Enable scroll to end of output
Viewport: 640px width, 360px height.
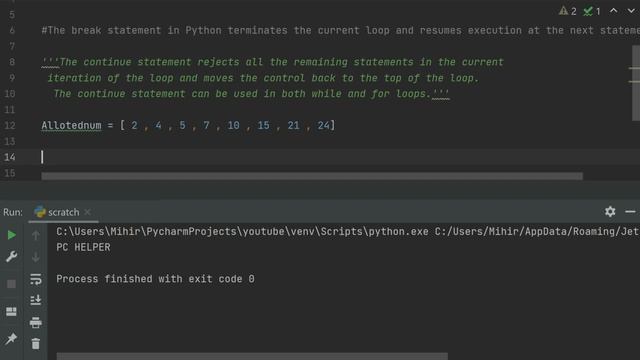36,300
